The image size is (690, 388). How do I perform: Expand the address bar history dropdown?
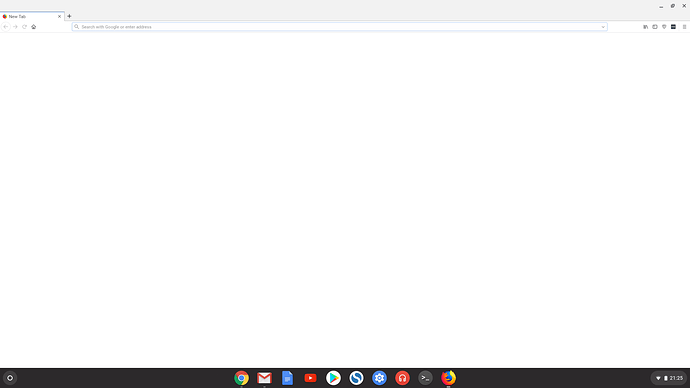[603, 27]
